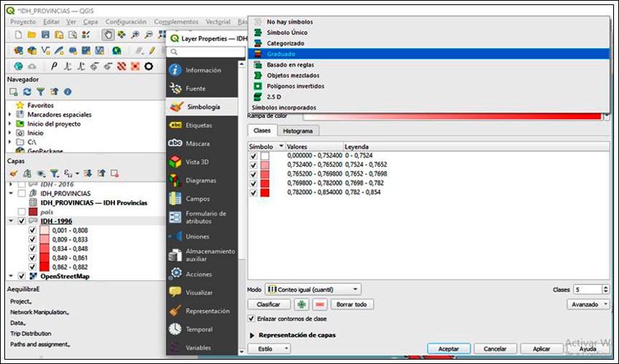The width and height of the screenshot is (619, 364).
Task: Toggle Enlazar contornos de clase checkbox
Action: tap(252, 319)
